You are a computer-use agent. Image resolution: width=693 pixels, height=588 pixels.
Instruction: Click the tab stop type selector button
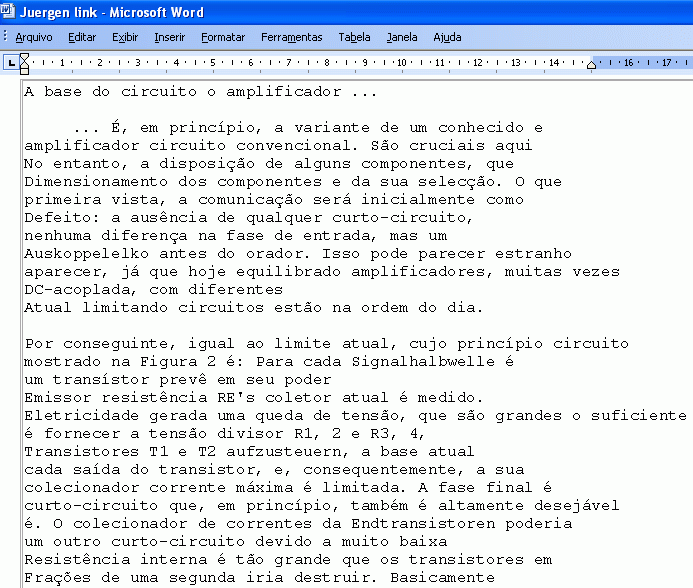click(x=11, y=63)
